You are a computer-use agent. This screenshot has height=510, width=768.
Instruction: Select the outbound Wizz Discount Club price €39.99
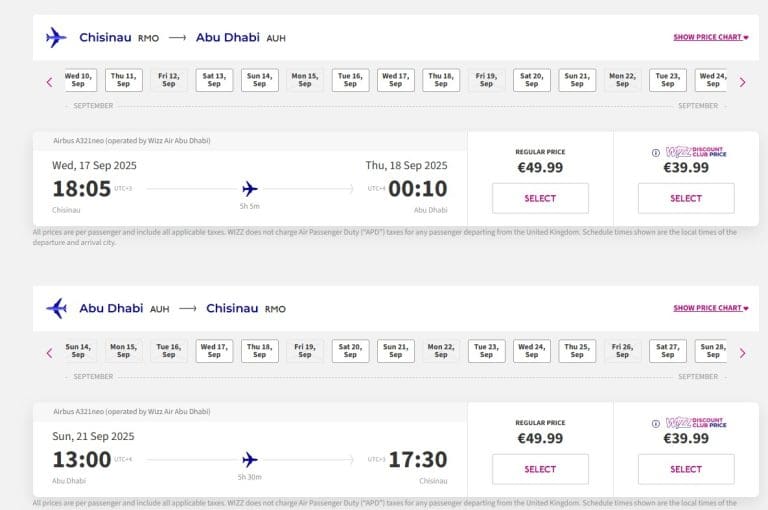tap(686, 198)
